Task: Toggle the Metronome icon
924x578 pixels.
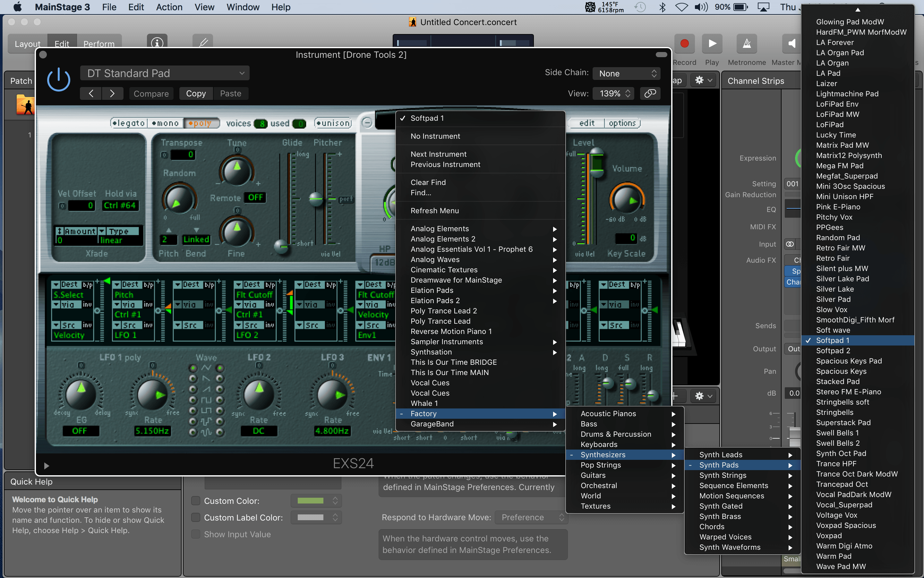Action: pyautogui.click(x=747, y=44)
